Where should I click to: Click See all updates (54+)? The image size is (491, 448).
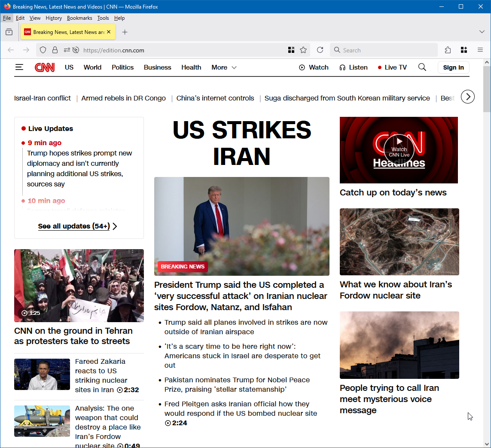tap(77, 226)
